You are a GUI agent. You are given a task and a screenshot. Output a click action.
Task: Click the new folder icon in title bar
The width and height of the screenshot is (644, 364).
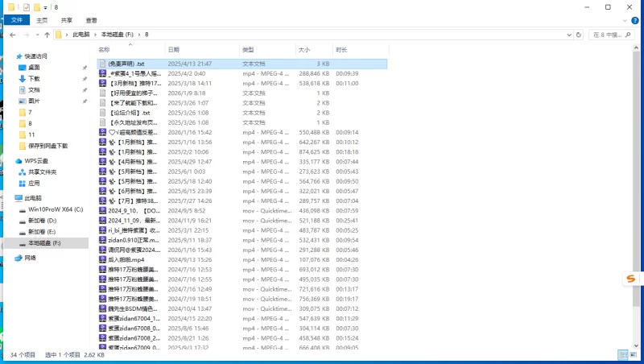(37, 7)
